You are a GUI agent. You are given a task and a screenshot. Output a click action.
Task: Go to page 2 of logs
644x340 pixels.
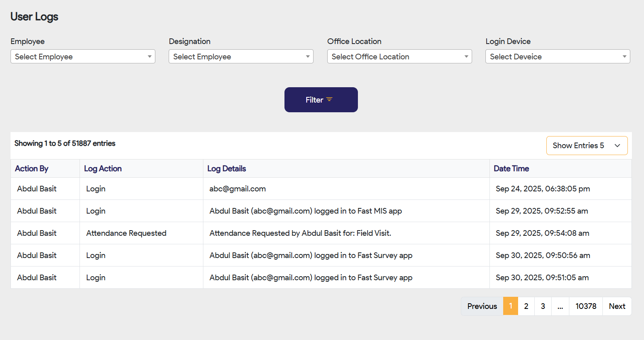pos(526,306)
